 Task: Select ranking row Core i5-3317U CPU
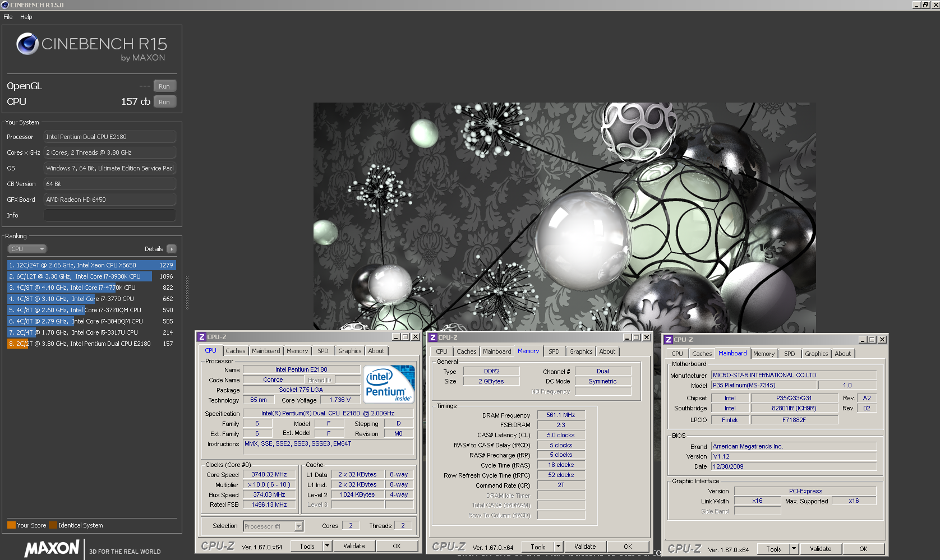click(x=91, y=332)
